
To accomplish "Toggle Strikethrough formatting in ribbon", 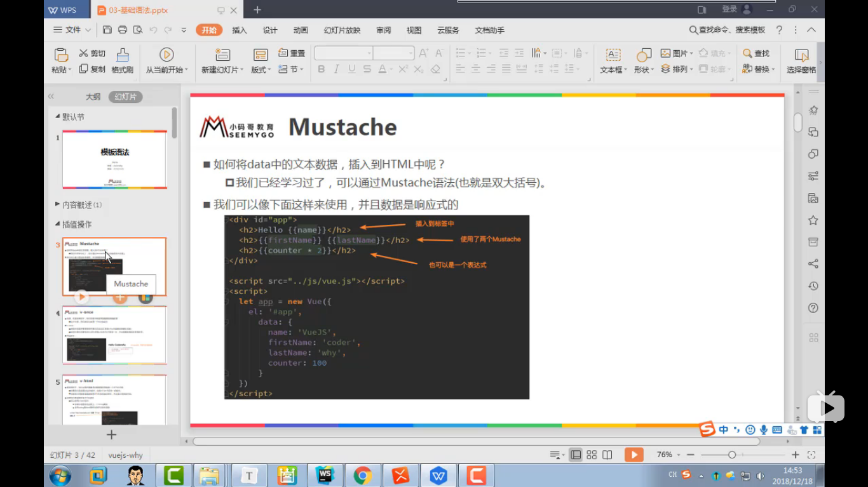I will pyautogui.click(x=367, y=69).
